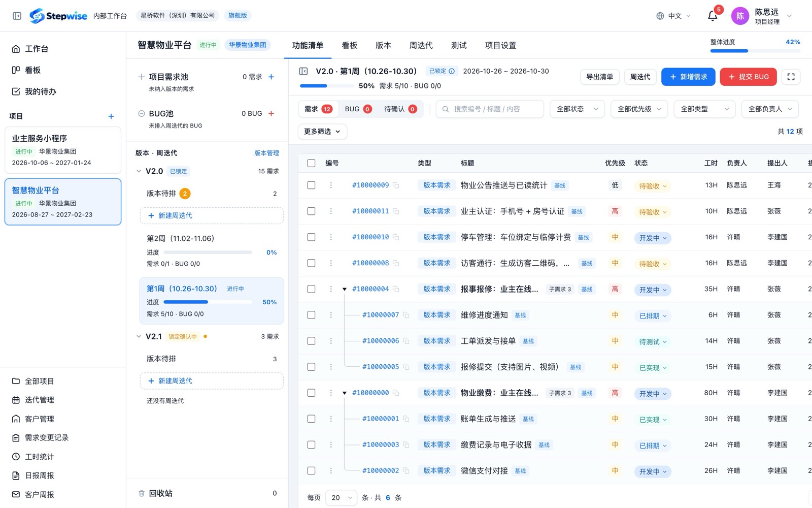Click the globe language icon
The width and height of the screenshot is (812, 508).
click(660, 16)
